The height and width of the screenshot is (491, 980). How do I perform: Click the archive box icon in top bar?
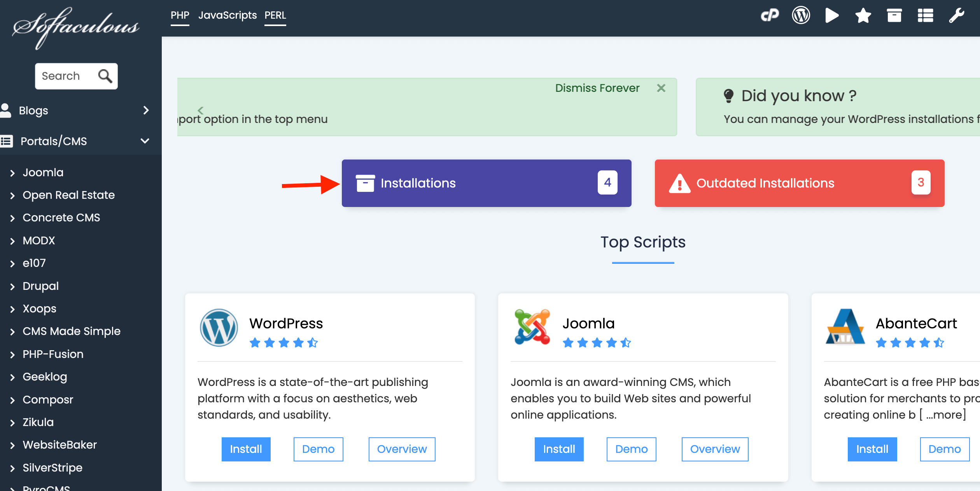click(894, 16)
